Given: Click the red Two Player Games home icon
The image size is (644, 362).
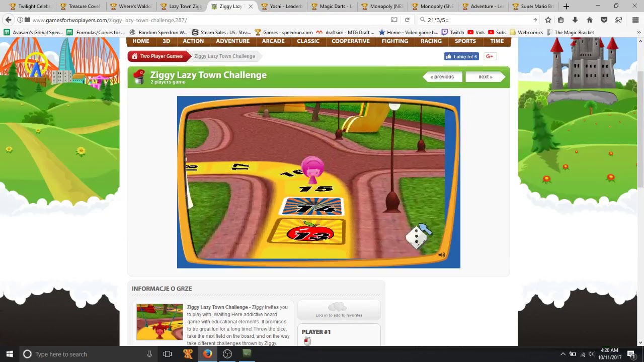Looking at the screenshot, I should click(x=134, y=56).
